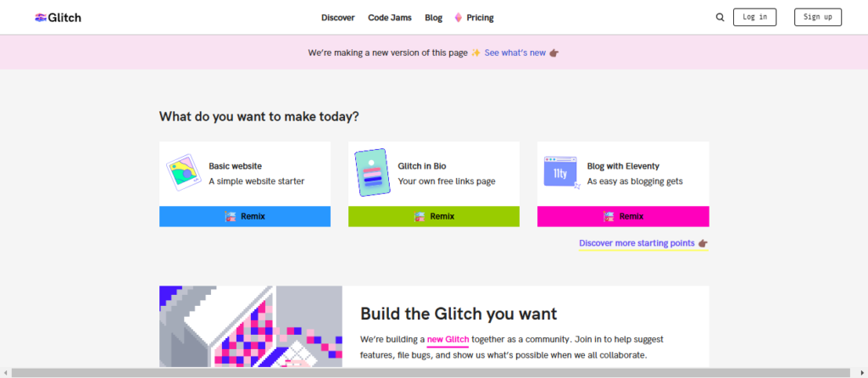Click the Log in button
The width and height of the screenshot is (868, 378).
(754, 17)
